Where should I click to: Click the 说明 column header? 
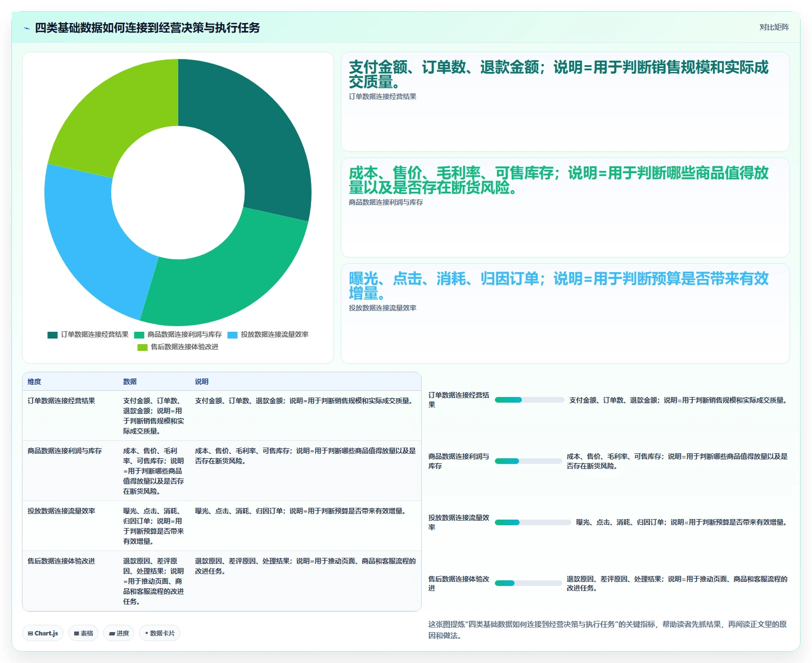click(202, 382)
